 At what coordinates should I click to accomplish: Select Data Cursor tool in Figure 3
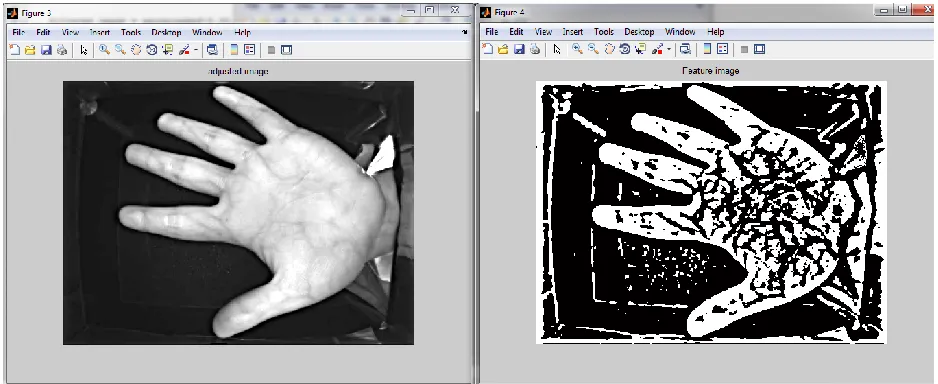(168, 50)
